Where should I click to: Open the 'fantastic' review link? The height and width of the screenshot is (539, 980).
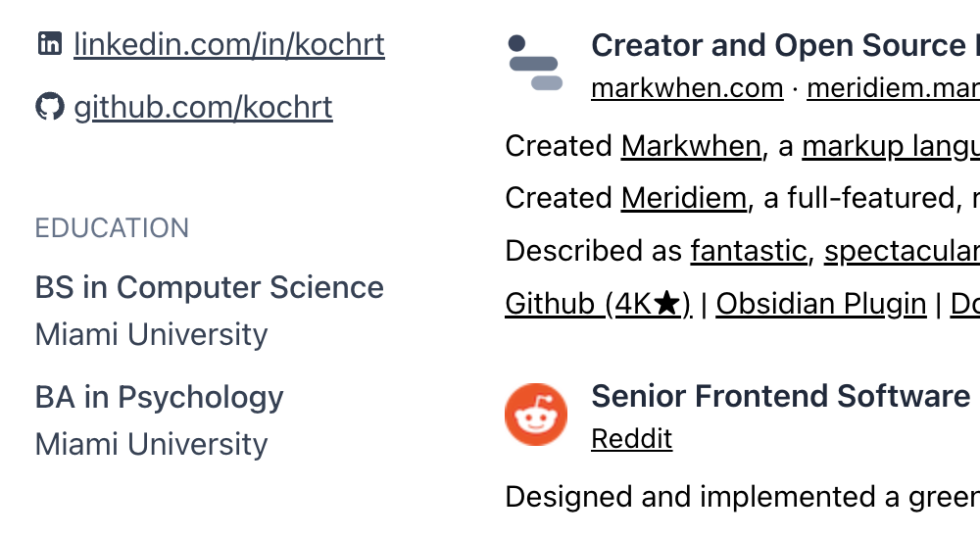point(748,251)
